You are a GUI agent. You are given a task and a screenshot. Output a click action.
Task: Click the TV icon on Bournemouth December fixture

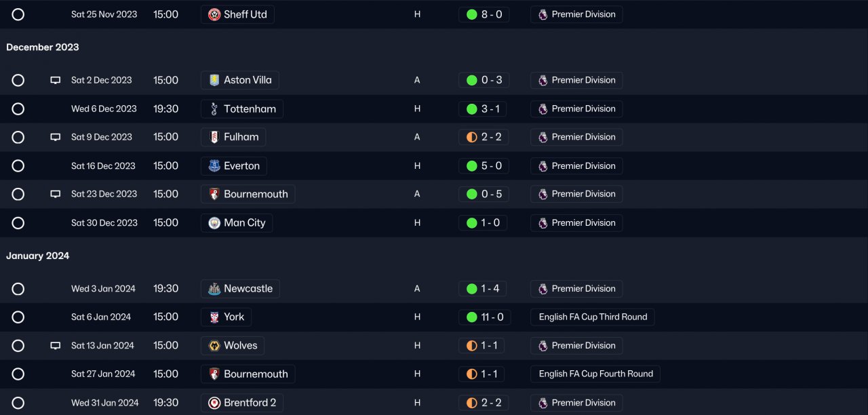[56, 194]
